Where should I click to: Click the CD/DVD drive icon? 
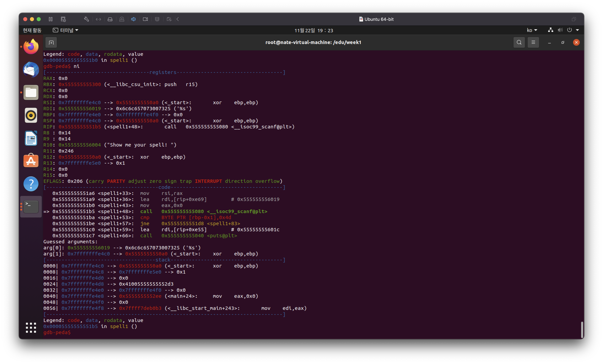coord(122,19)
